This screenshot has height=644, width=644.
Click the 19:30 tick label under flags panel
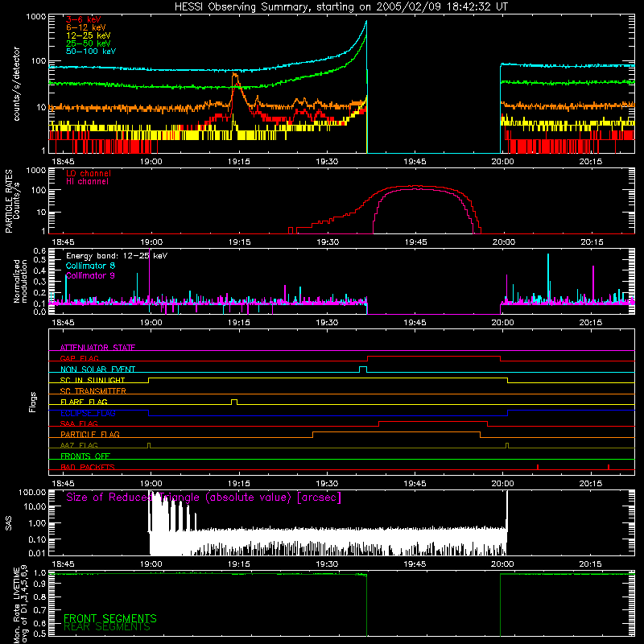tap(327, 484)
